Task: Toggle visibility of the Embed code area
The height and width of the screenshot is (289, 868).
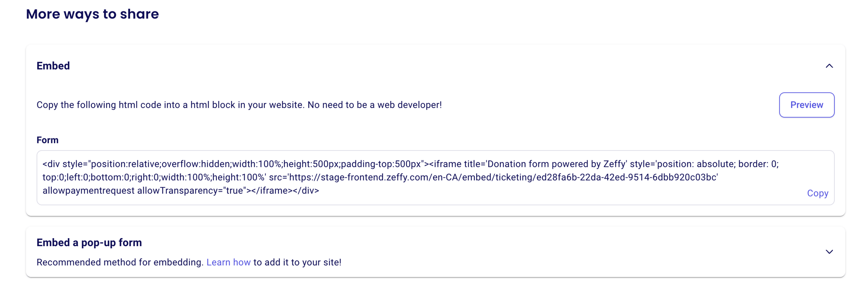Action: point(830,66)
